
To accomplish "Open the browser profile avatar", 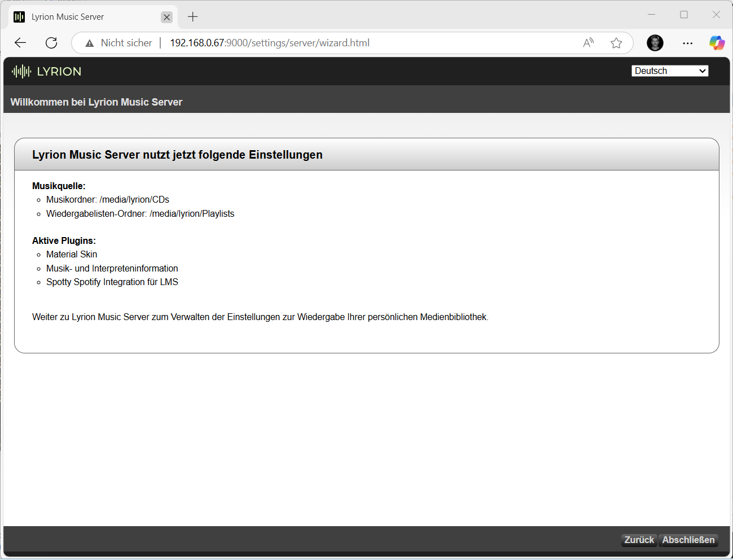I will click(655, 43).
